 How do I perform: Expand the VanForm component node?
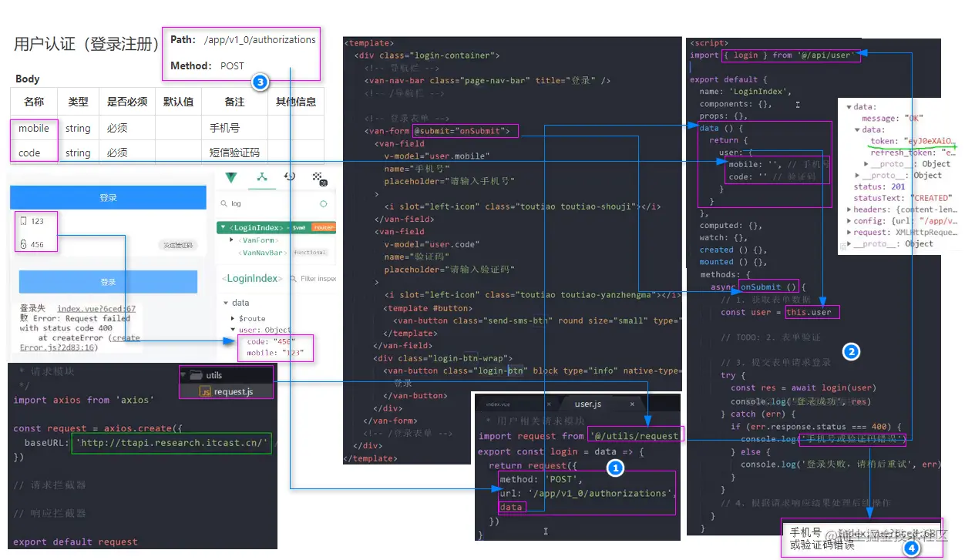click(x=232, y=240)
